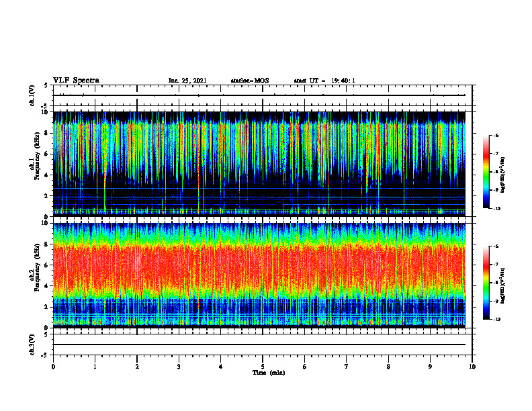Click the "-6" tick on ch.2 color bar

pos(496,246)
